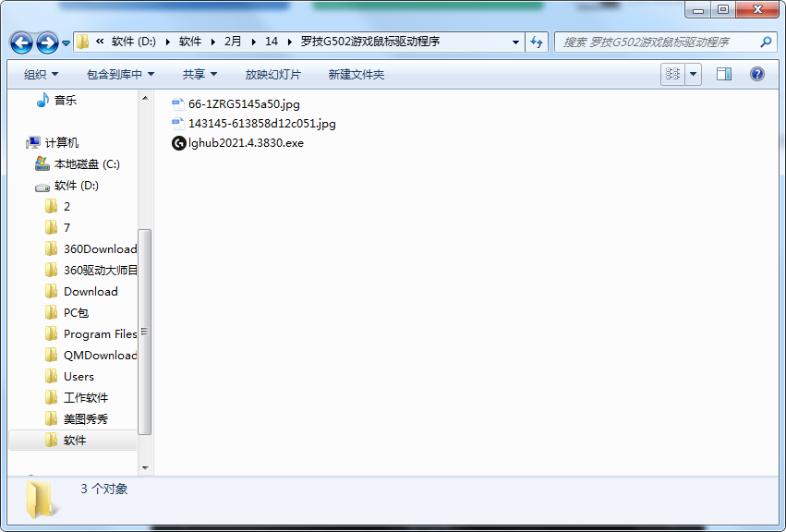Click the image icon of 66-1ZRG5145a50.jpg

coord(178,103)
